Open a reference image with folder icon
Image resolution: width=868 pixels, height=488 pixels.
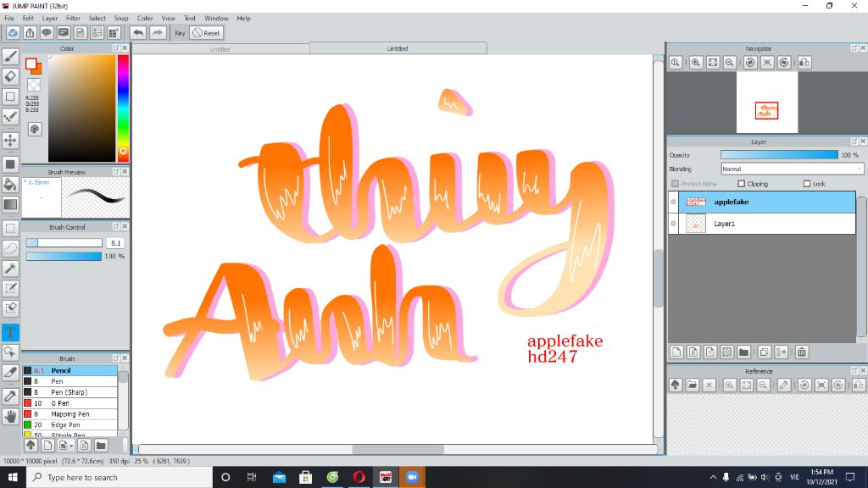[x=692, y=385]
